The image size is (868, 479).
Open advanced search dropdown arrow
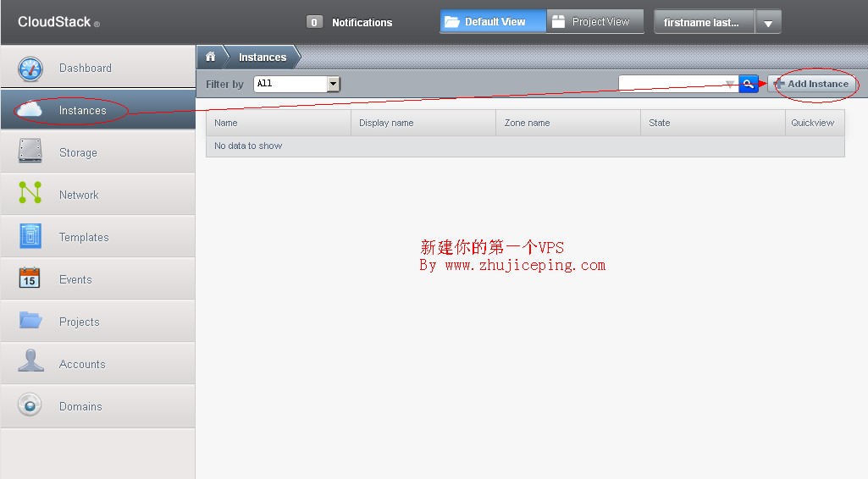coord(729,84)
